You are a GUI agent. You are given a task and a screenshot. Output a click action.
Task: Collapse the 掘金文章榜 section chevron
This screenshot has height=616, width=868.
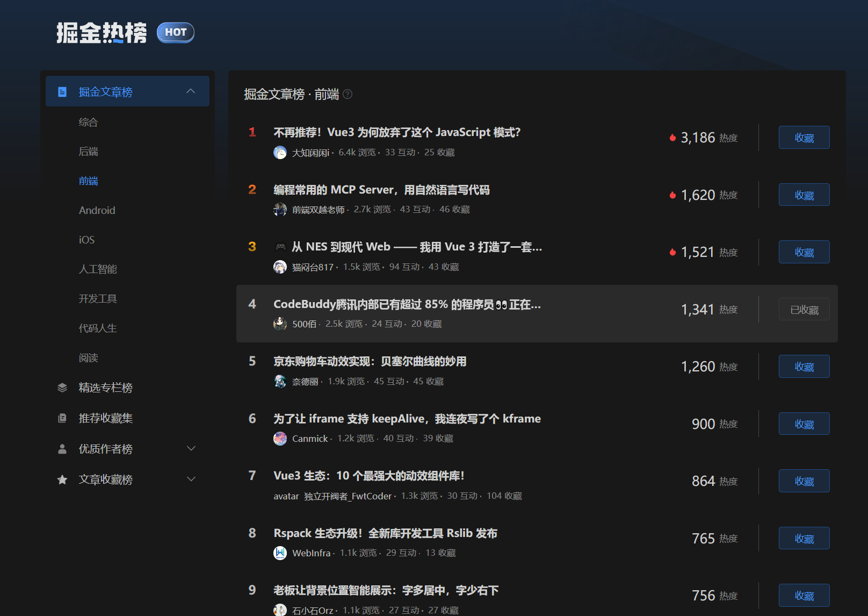click(x=191, y=91)
